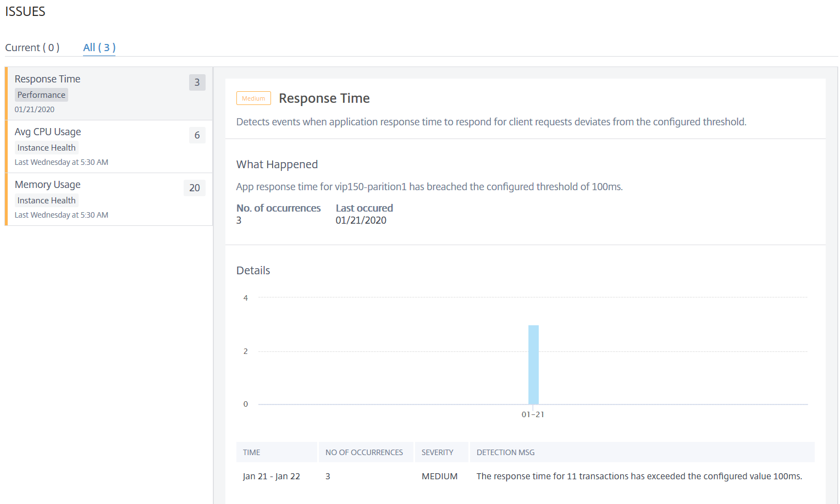
Task: Sort by NO OF OCCURRENCES column header
Action: 366,452
